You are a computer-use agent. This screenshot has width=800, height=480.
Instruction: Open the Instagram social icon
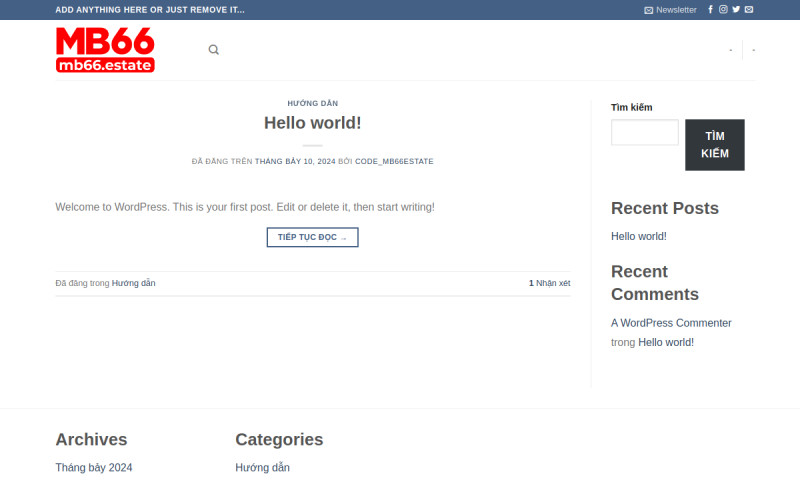click(x=723, y=10)
